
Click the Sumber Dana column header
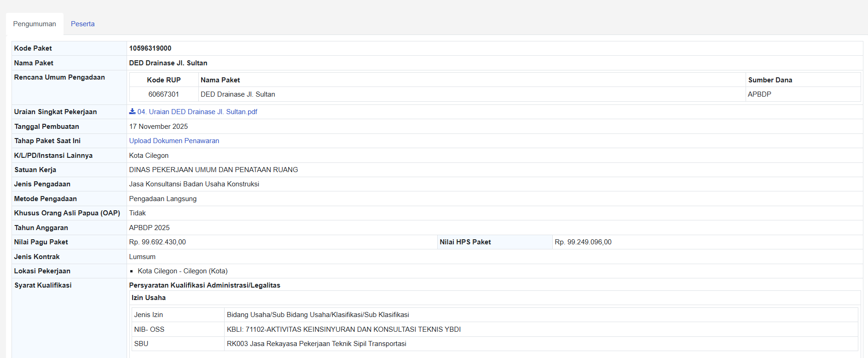(770, 80)
